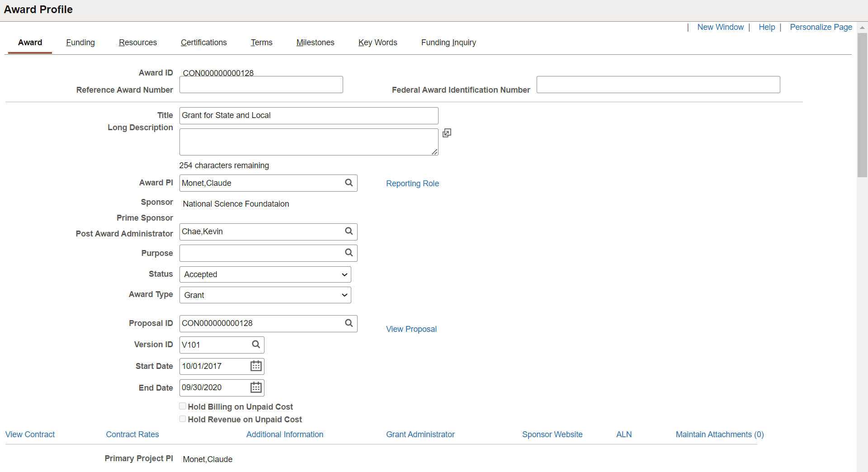Open the Reporting Role link

coord(412,184)
